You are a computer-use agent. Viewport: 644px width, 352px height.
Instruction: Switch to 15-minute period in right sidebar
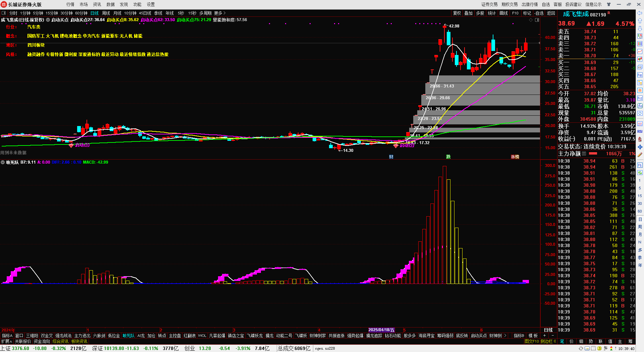point(640,196)
